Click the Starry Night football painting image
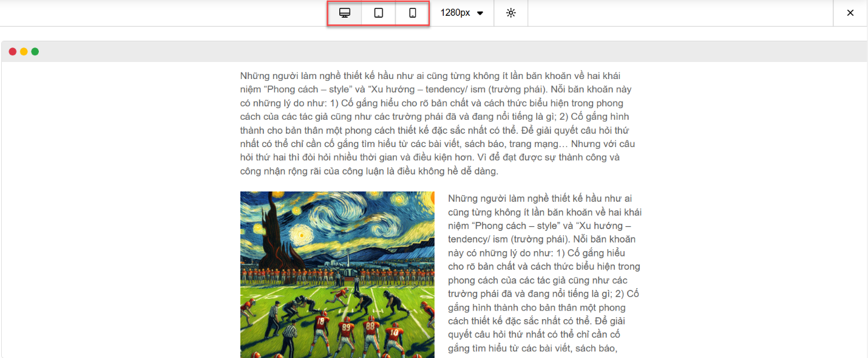868x358 pixels. (x=337, y=275)
